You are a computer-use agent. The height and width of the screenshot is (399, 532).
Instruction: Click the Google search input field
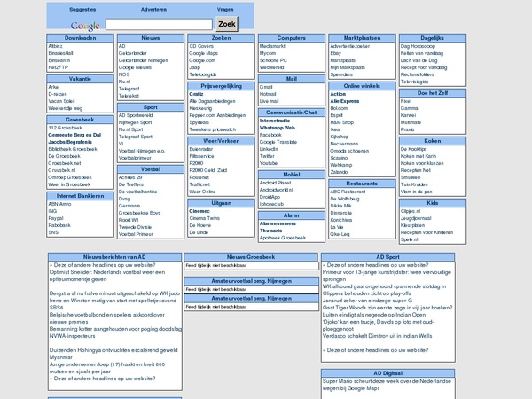coord(159,24)
